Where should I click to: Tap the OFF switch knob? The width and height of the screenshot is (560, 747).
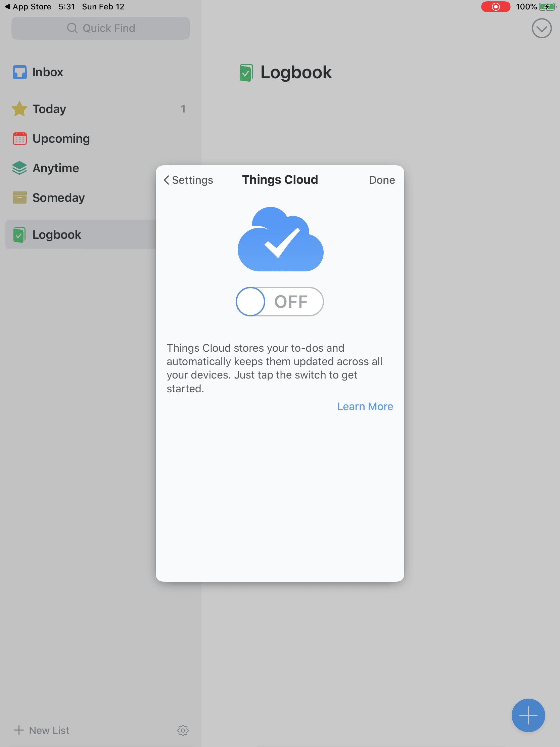(x=250, y=302)
